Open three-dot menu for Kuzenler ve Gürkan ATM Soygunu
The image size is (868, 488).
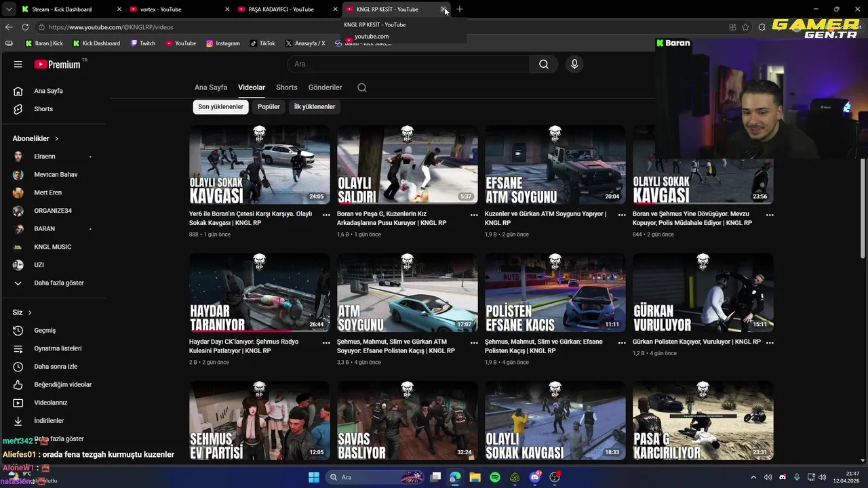(622, 215)
